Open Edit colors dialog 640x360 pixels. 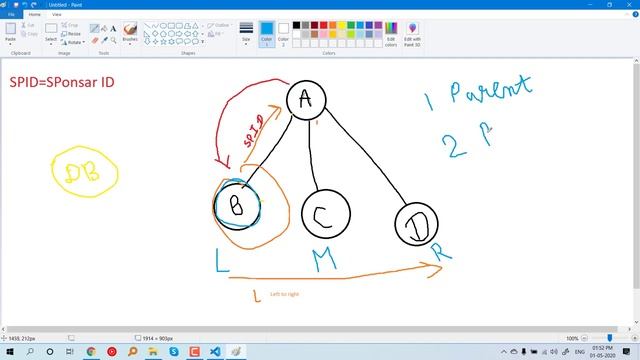[x=391, y=34]
